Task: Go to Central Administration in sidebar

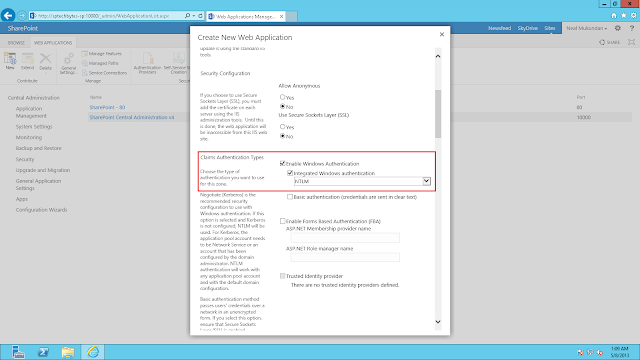Action: pos(33,98)
